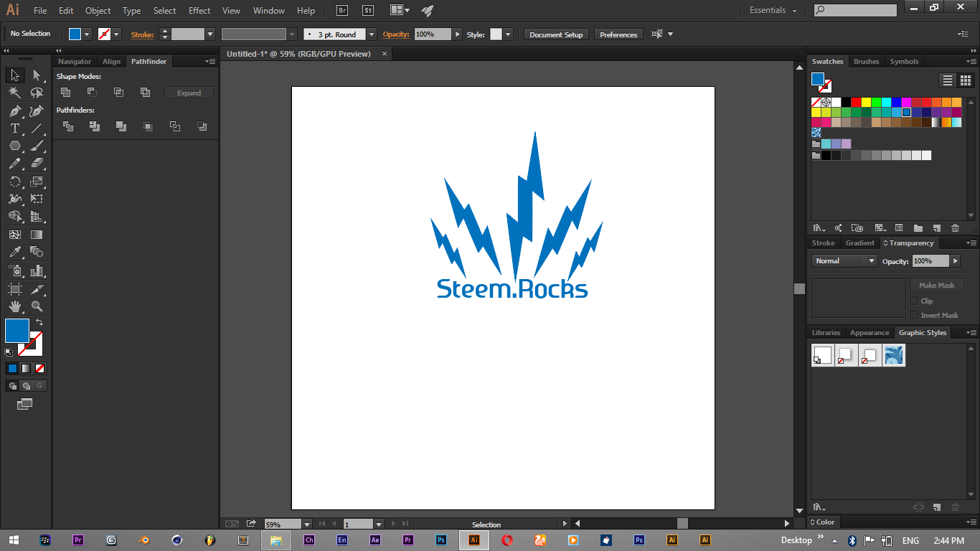Switch to the Gradient tab
Viewport: 980px width, 551px height.
pos(859,243)
